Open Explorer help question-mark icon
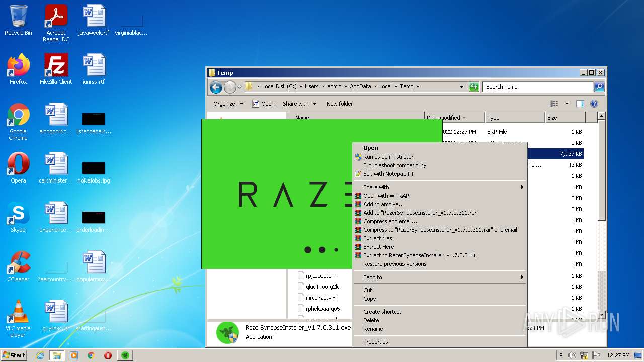Viewport: 644px width, 362px height. (x=594, y=104)
